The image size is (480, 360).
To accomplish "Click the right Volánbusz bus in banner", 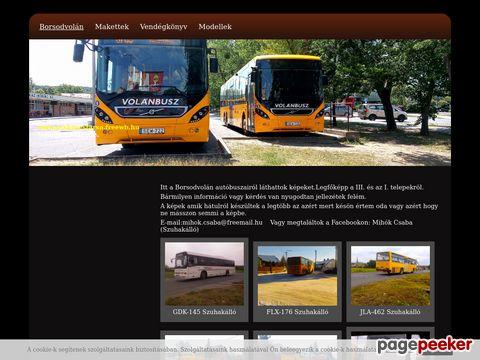I will tap(273, 95).
